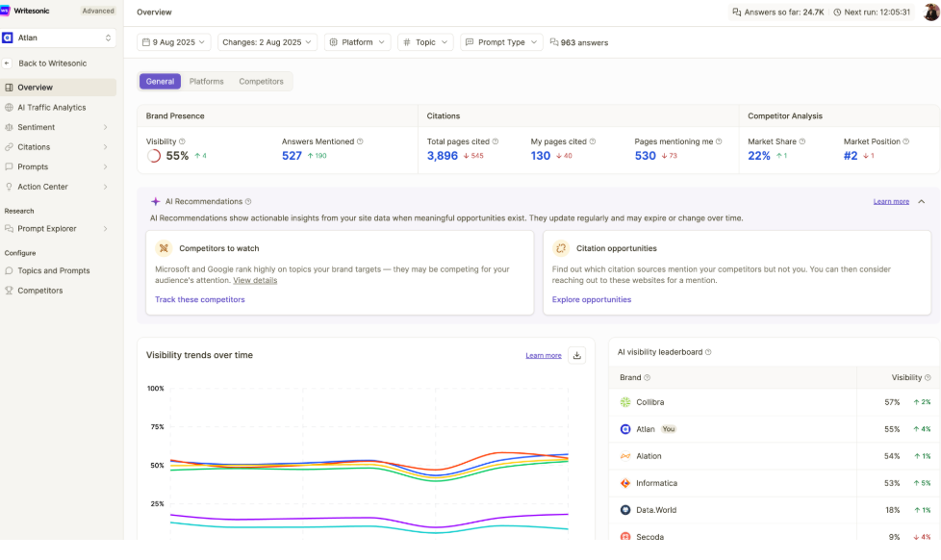The height and width of the screenshot is (560, 941).
Task: Click the info icon next to AI visibility leaderboard
Action: [708, 352]
